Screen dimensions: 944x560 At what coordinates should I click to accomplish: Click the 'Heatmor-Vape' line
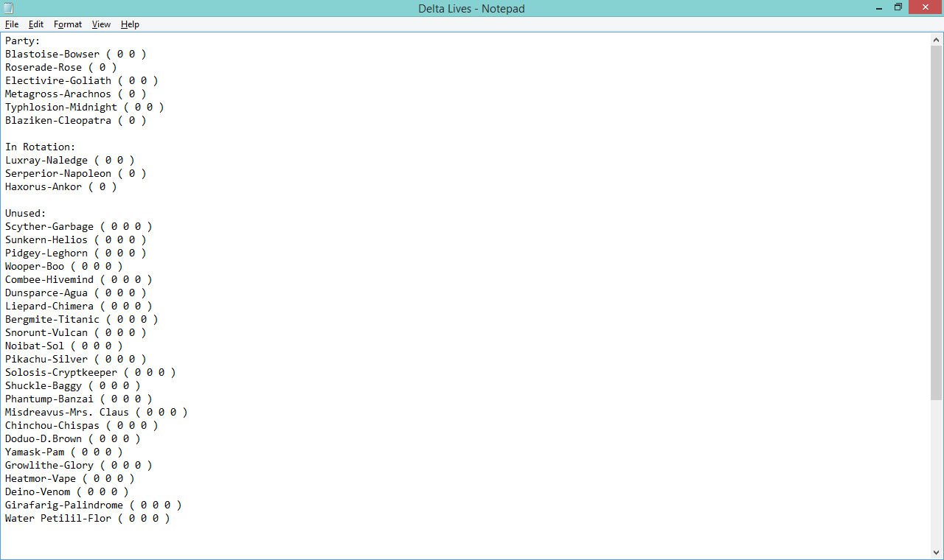pyautogui.click(x=70, y=479)
